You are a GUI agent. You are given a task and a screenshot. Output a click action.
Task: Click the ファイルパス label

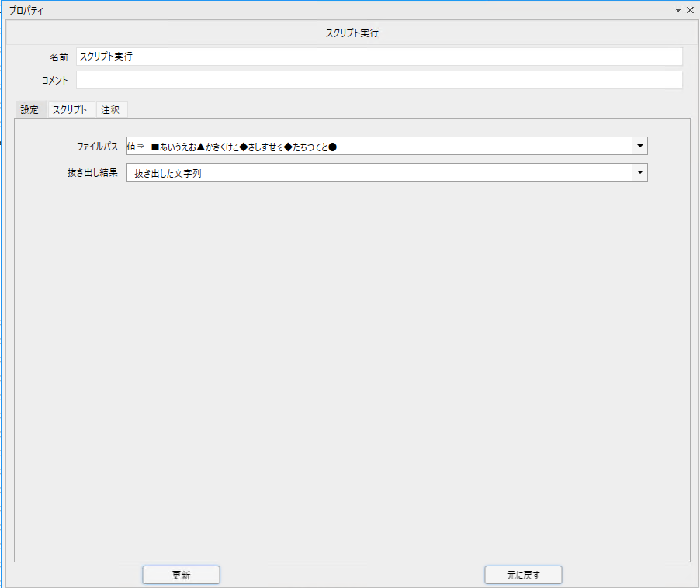97,147
